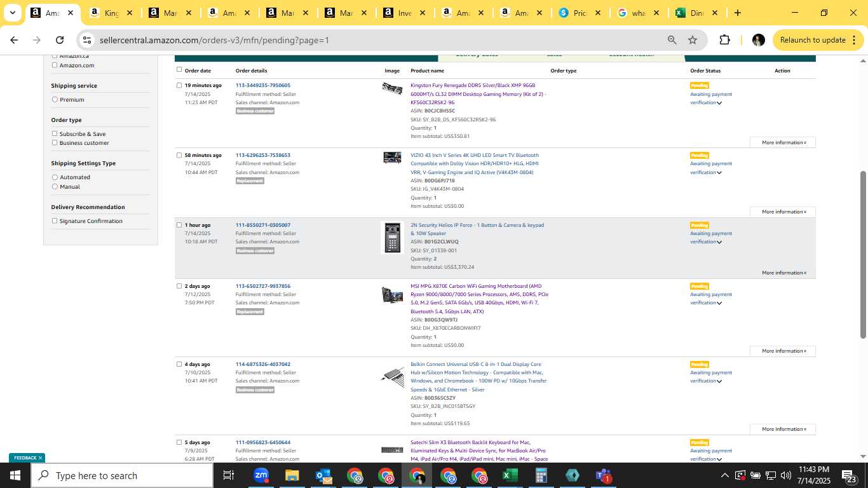
Task: Open Microsoft Teams from the taskbar
Action: click(603, 475)
